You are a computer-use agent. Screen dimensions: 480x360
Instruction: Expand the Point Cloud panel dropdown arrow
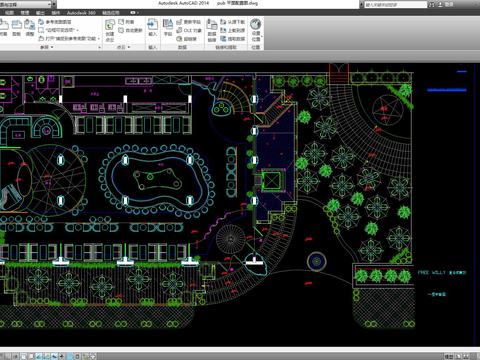pyautogui.click(x=129, y=47)
